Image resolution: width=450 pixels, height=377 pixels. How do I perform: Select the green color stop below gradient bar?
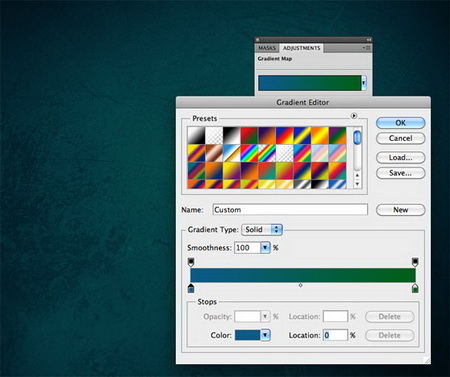pyautogui.click(x=415, y=288)
